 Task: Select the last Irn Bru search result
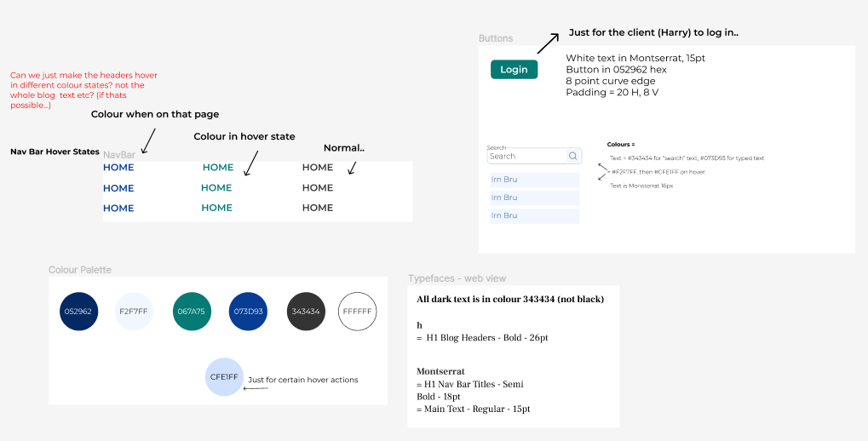[534, 215]
